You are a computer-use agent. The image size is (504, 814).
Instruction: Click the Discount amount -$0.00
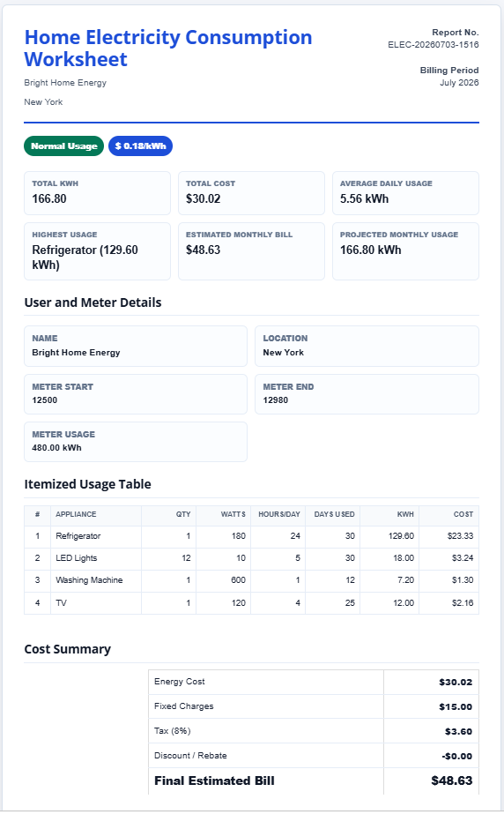click(x=456, y=757)
